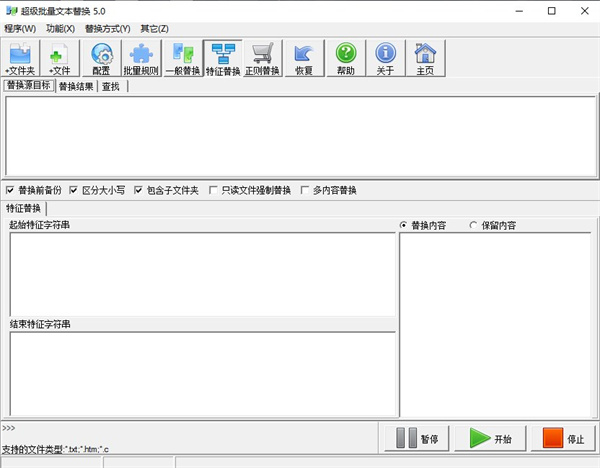This screenshot has height=468, width=600.
Task: Select the 替换内容 radio button
Action: pos(423,225)
